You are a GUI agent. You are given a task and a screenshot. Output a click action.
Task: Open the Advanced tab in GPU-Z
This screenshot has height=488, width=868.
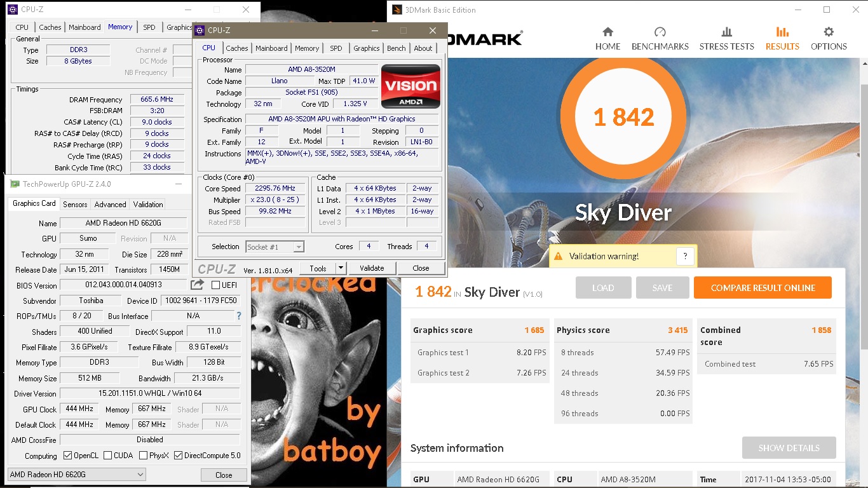(x=111, y=205)
